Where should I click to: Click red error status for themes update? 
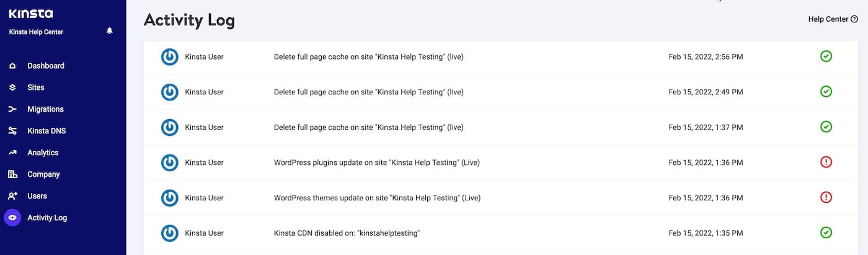click(x=826, y=198)
